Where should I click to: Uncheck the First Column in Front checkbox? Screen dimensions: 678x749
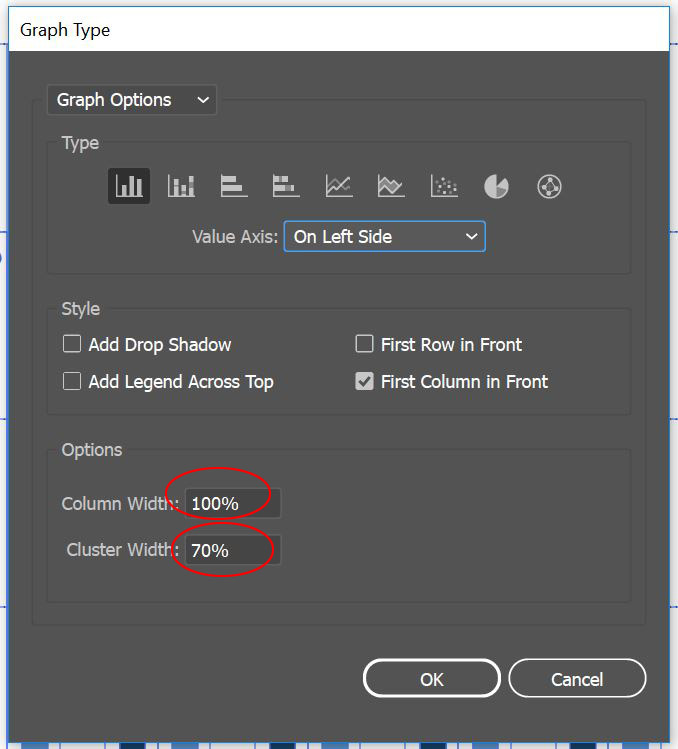(364, 381)
